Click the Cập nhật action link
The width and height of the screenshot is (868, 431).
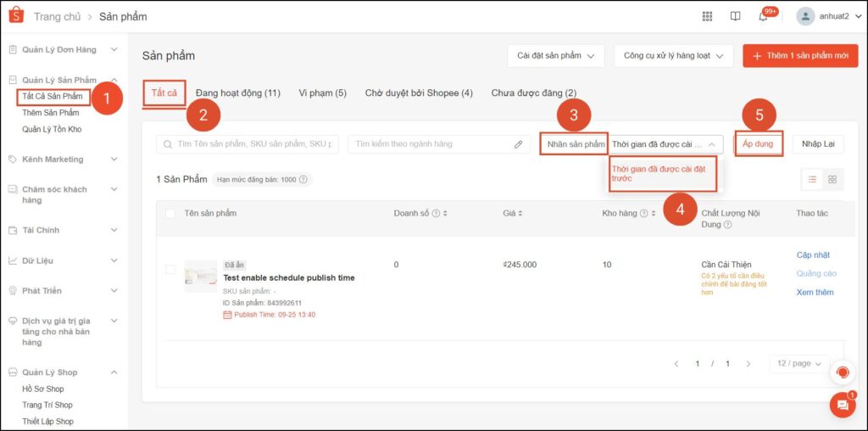[813, 255]
